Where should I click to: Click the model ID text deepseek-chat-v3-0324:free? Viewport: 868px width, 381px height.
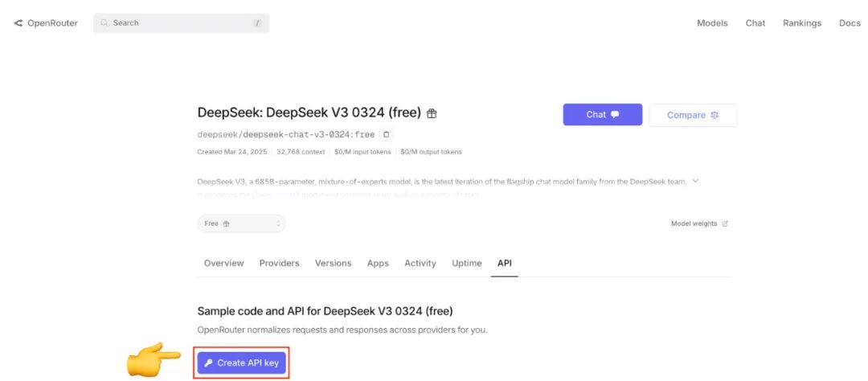coord(285,134)
